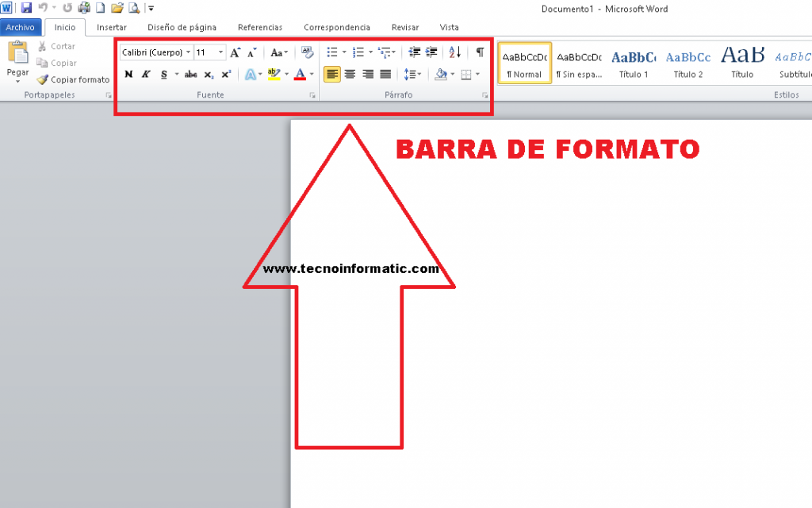Undo the last action

[x=43, y=8]
